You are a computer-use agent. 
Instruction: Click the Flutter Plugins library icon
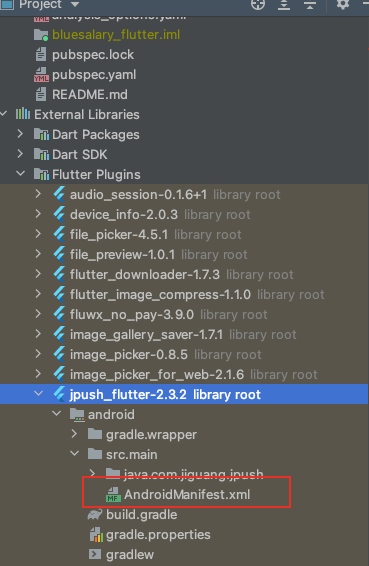(x=41, y=174)
